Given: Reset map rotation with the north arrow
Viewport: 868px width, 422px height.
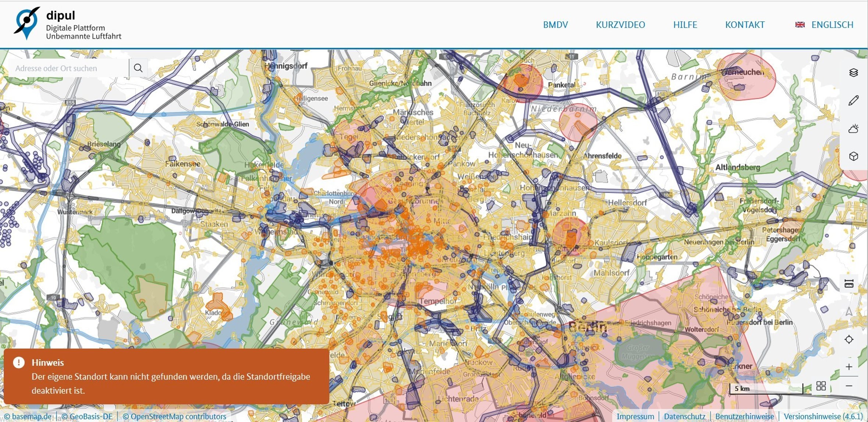Looking at the screenshot, I should tap(849, 312).
